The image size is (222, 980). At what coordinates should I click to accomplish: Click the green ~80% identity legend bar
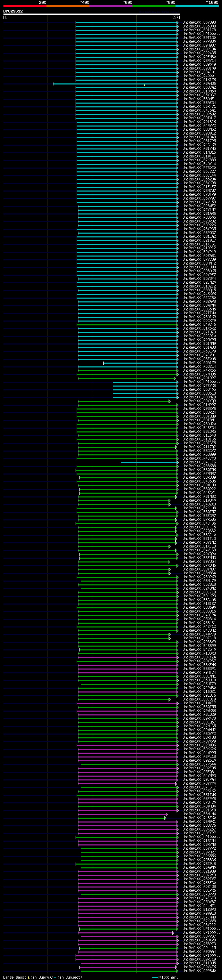coord(154,6)
